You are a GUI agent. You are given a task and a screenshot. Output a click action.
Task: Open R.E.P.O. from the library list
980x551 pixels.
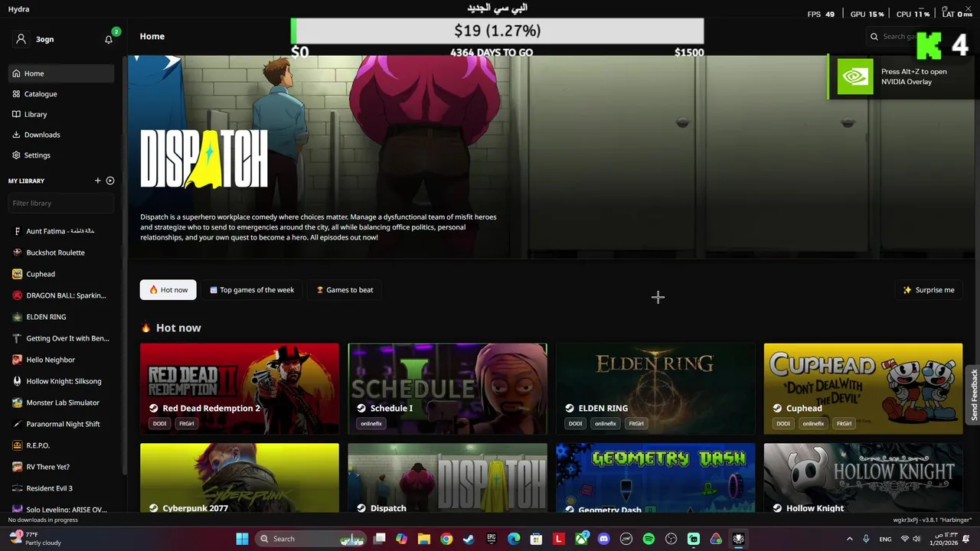[61, 445]
